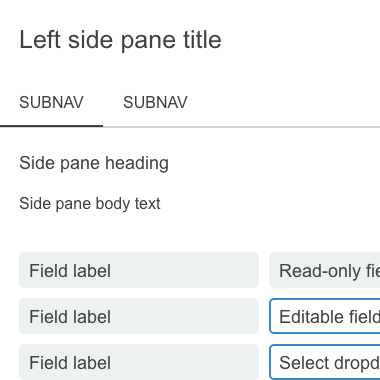Click Field label beside Editable field
The image size is (380, 380).
[139, 316]
